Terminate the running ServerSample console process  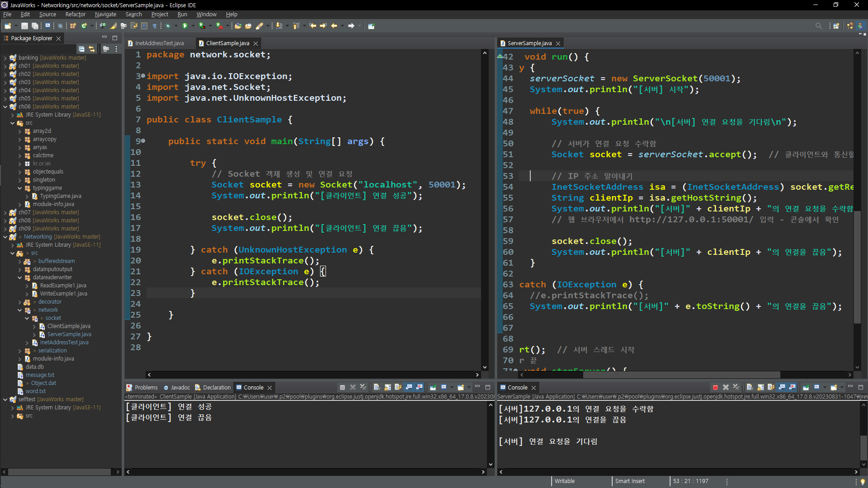[715, 387]
